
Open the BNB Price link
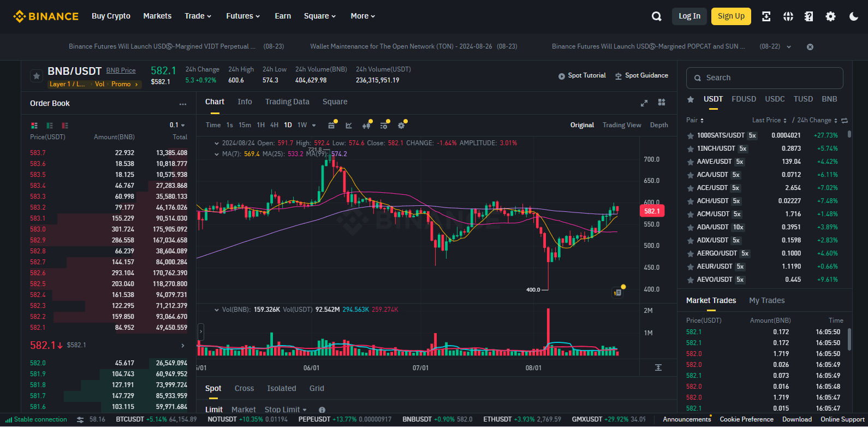121,71
